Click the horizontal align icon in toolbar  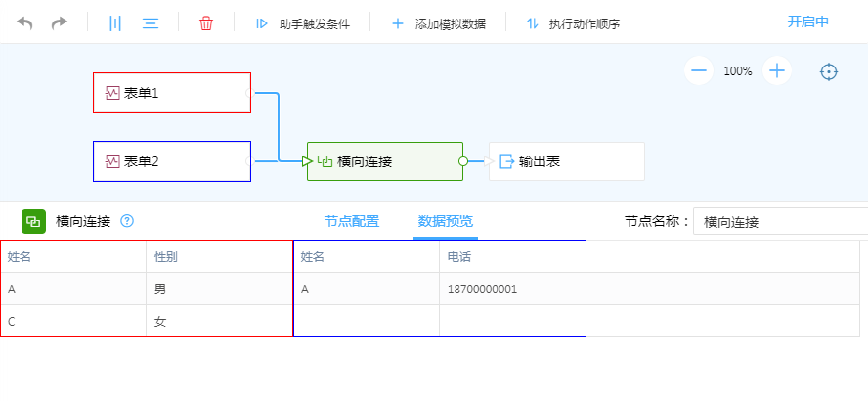click(x=151, y=22)
